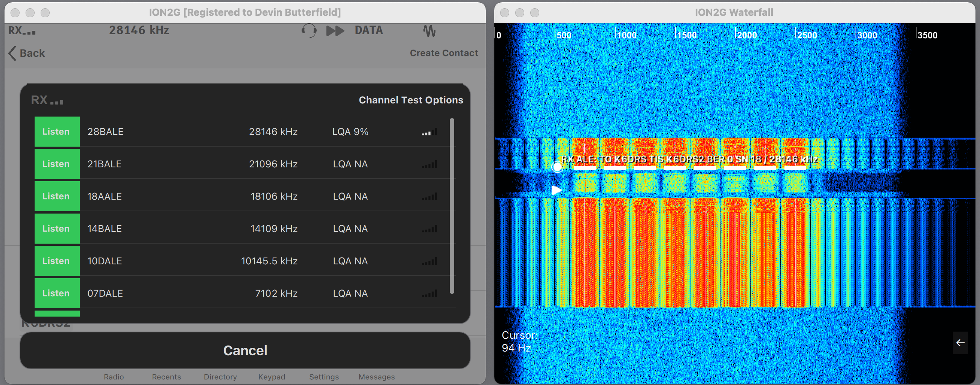Click the 7102 kHz frequency value
Screen dimensions: 980x385
pyautogui.click(x=276, y=293)
